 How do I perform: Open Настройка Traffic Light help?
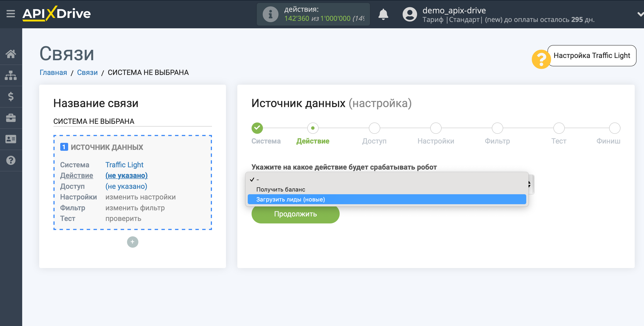point(591,55)
